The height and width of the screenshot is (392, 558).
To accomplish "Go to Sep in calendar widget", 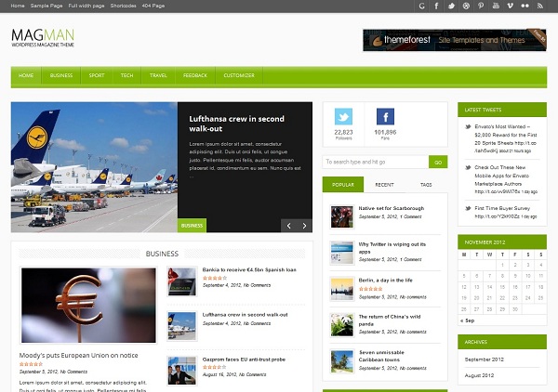I will (x=467, y=320).
